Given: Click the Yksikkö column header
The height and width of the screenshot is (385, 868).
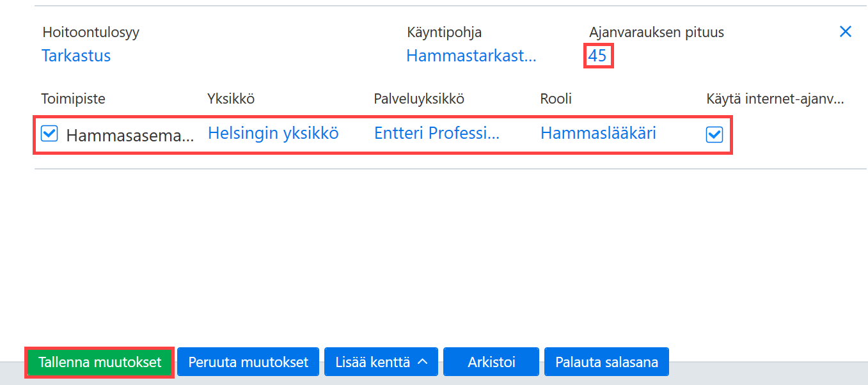Looking at the screenshot, I should pos(231,98).
